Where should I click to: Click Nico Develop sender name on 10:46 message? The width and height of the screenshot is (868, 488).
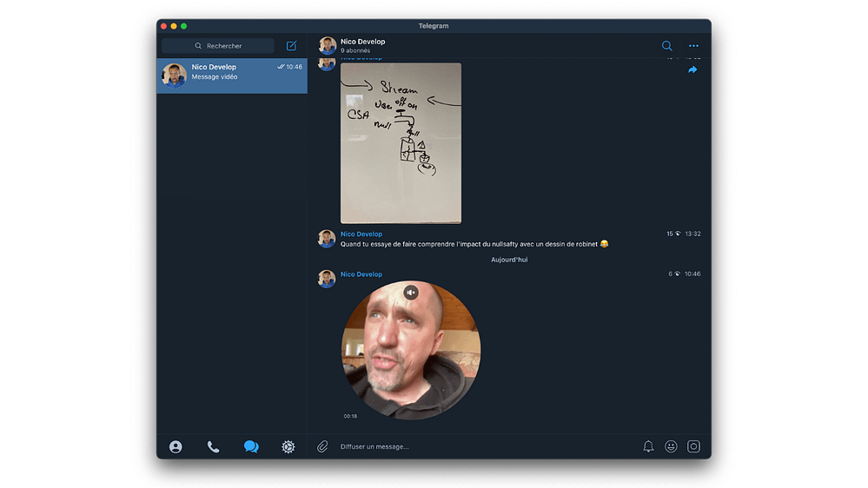(361, 274)
